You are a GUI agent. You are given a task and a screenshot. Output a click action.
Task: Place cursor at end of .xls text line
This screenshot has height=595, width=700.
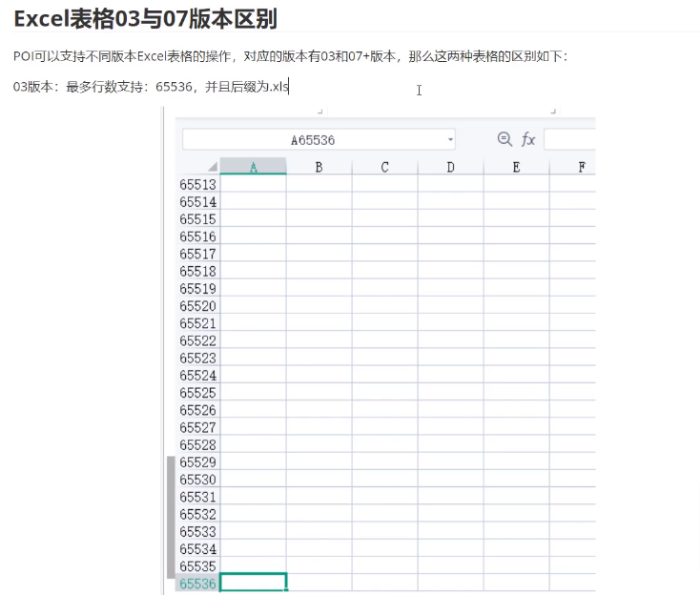click(289, 87)
